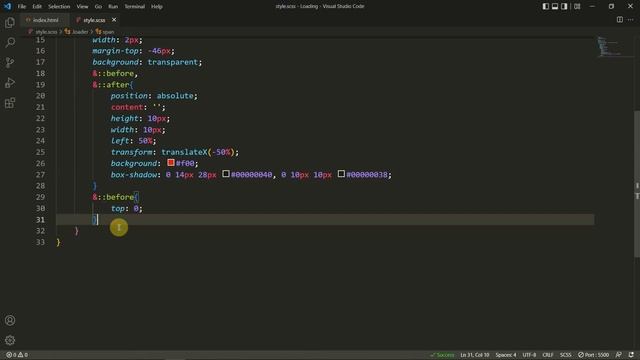
Task: Toggle the primary side bar
Action: point(546,6)
